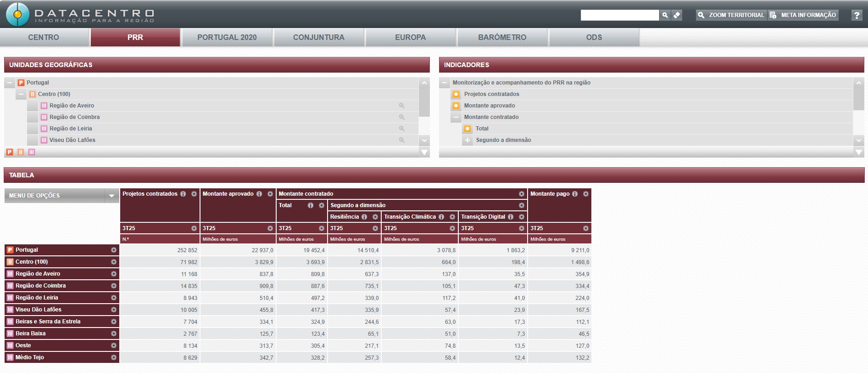Open the Barómetro tab
The height and width of the screenshot is (373, 868).
tap(502, 37)
